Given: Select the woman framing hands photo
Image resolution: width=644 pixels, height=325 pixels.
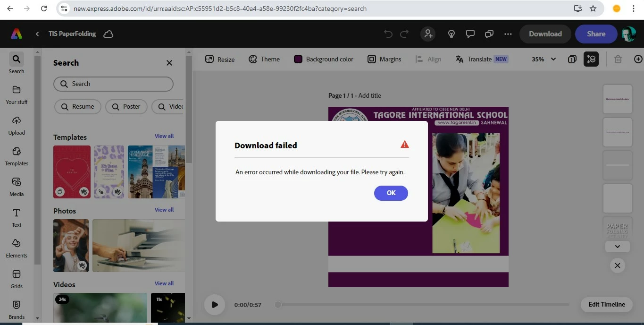Looking at the screenshot, I should [71, 245].
